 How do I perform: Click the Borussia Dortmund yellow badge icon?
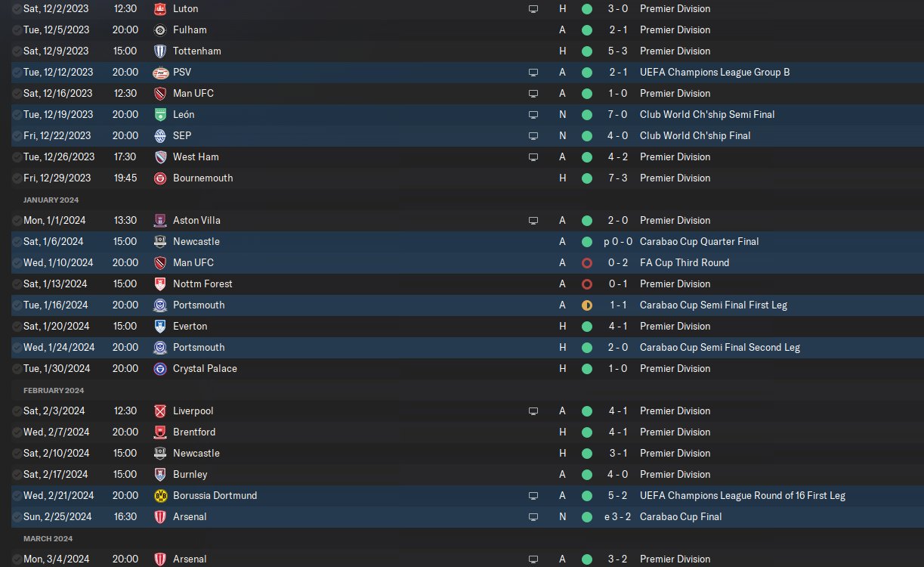[159, 496]
